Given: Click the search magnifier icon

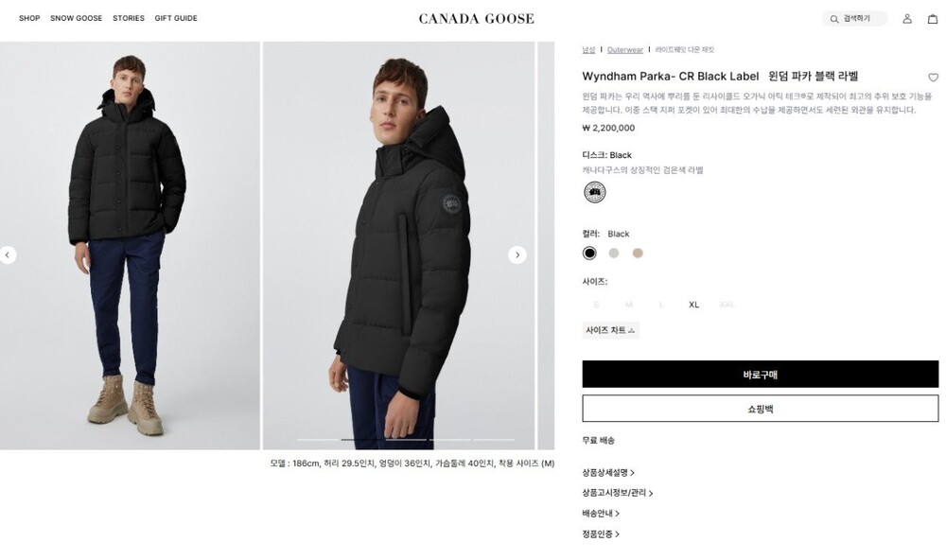Looking at the screenshot, I should [833, 19].
